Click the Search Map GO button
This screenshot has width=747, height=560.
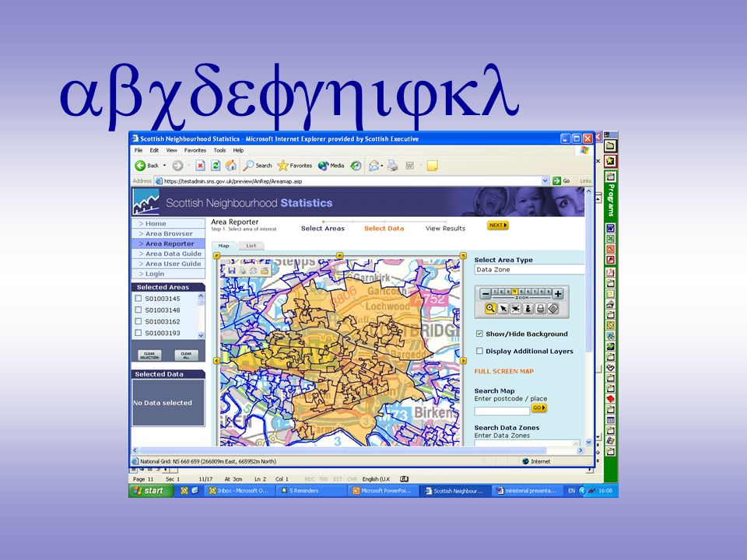(x=538, y=408)
